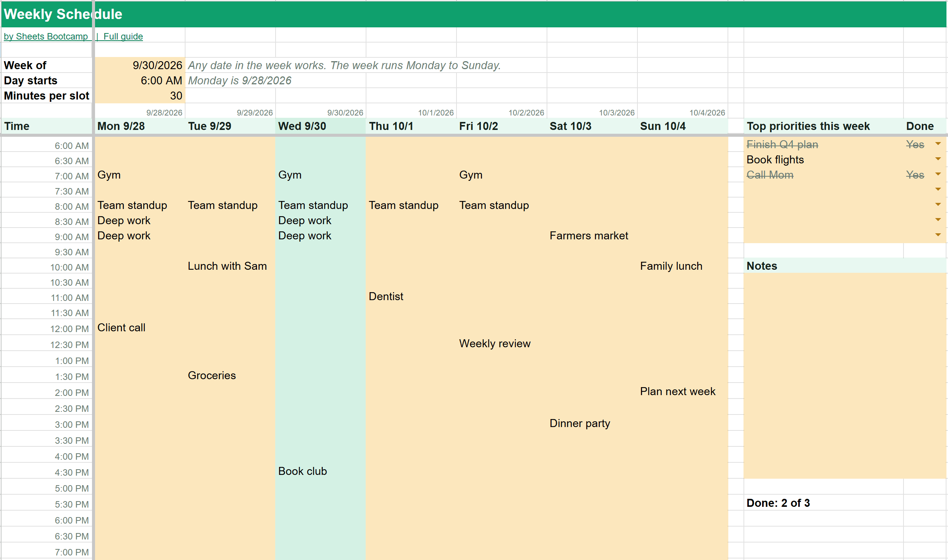Click the 'Family lunch' cell
Image resolution: width=948 pixels, height=560 pixels.
(683, 266)
